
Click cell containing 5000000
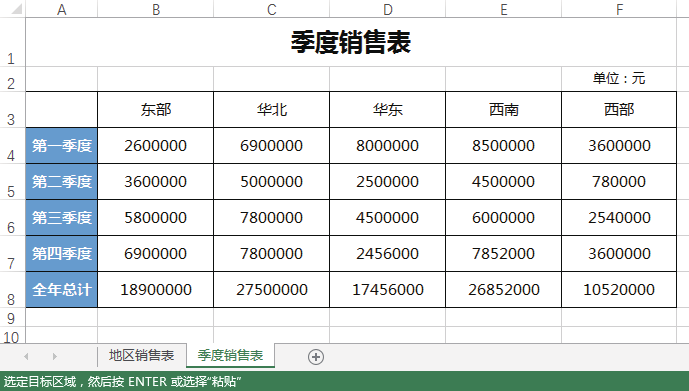pos(272,182)
